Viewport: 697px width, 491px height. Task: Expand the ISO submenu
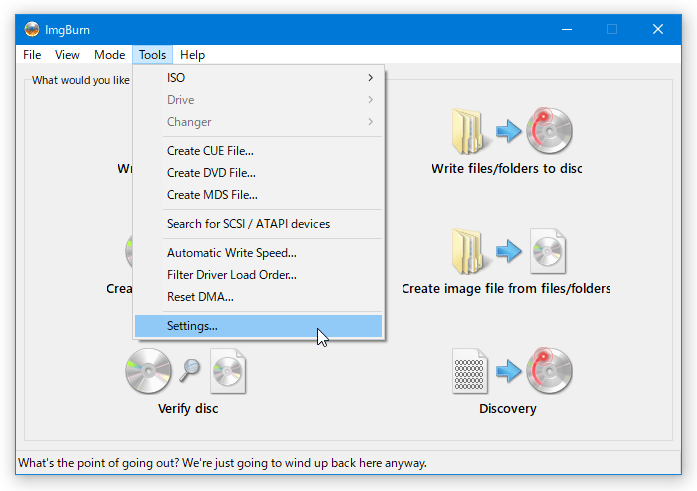[x=258, y=78]
